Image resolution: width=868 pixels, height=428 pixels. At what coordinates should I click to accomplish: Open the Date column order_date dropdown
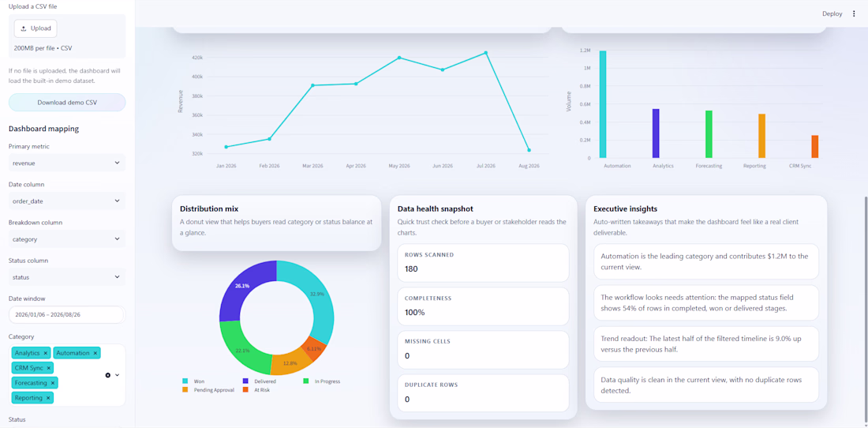point(67,201)
